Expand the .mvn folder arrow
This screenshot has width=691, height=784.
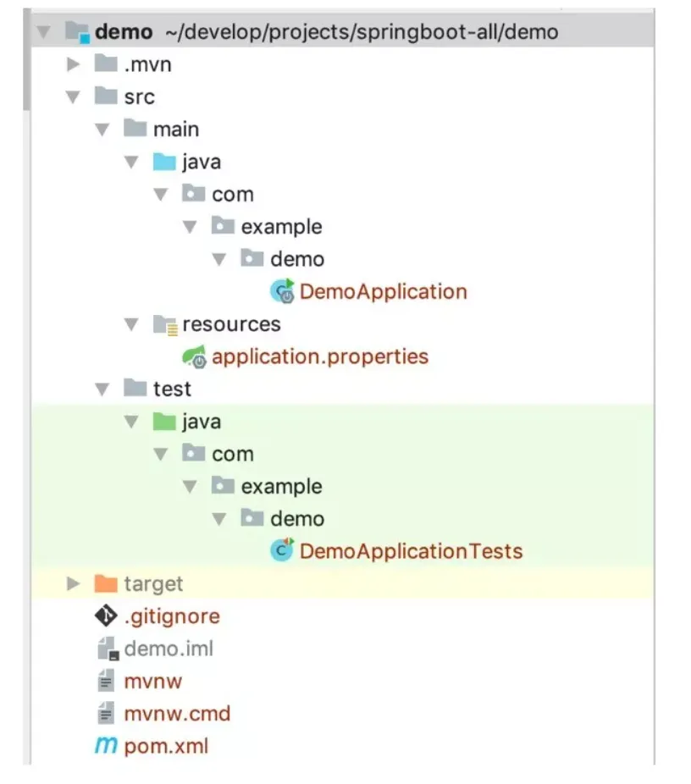click(74, 64)
